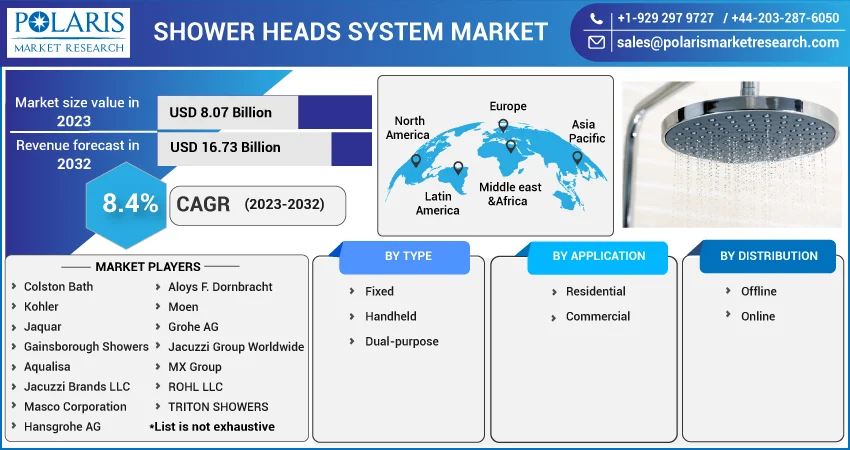This screenshot has height=450, width=850.
Task: Select the Dual-purpose type entry
Action: click(x=402, y=342)
